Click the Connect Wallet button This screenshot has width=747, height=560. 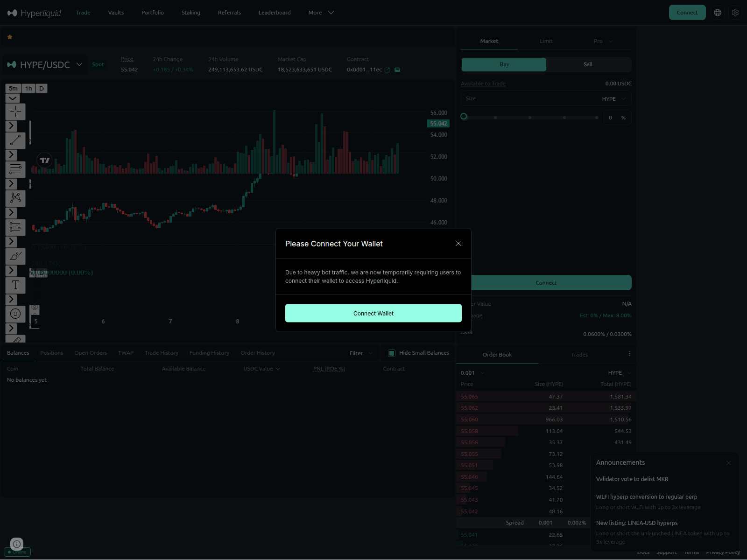pyautogui.click(x=373, y=313)
